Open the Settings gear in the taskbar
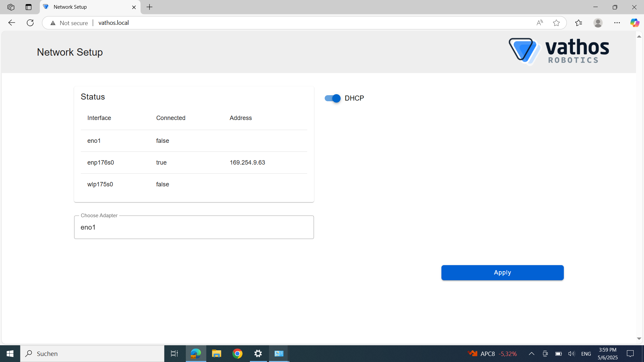This screenshot has height=362, width=644. click(x=258, y=353)
